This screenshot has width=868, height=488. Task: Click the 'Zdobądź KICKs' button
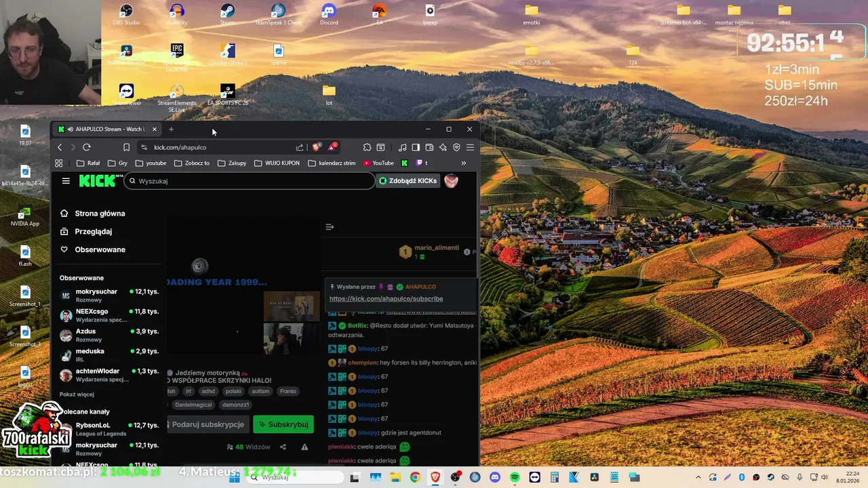click(x=408, y=181)
